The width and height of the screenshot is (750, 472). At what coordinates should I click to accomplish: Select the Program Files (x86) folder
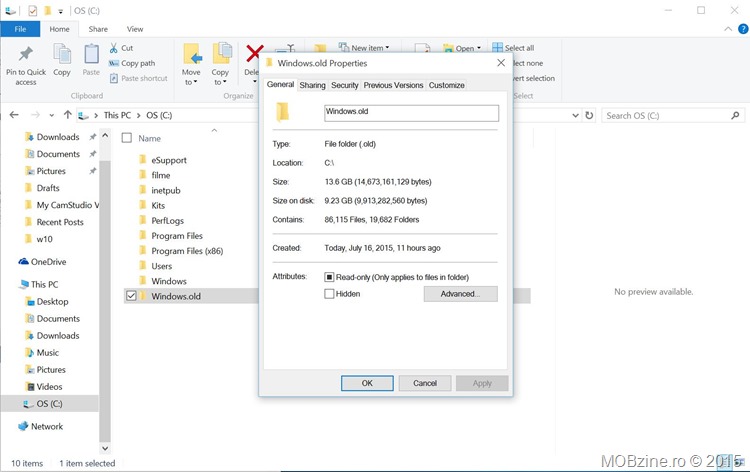tap(187, 251)
